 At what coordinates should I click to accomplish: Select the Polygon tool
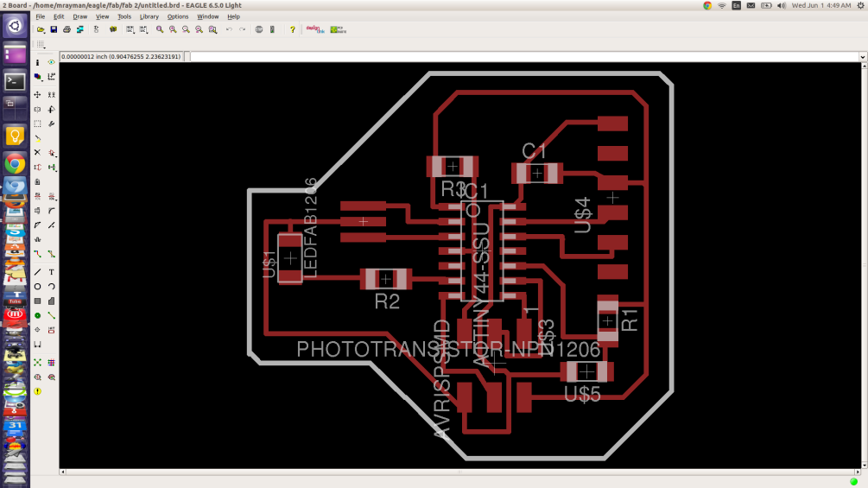pos(52,301)
